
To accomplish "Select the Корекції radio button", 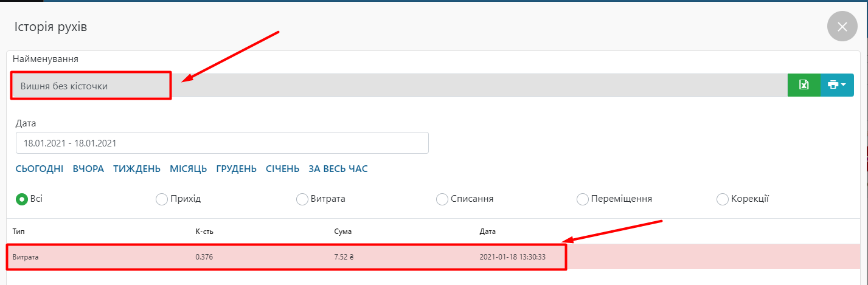I will tap(723, 199).
